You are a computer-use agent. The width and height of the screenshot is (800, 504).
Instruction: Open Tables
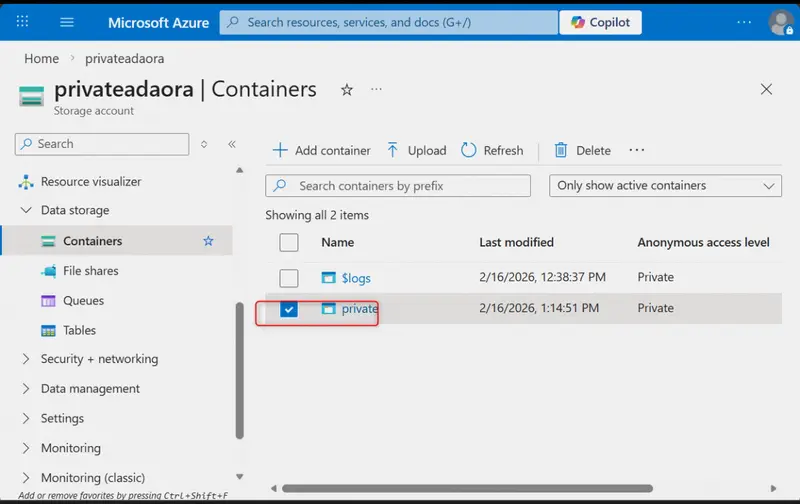coord(79,330)
